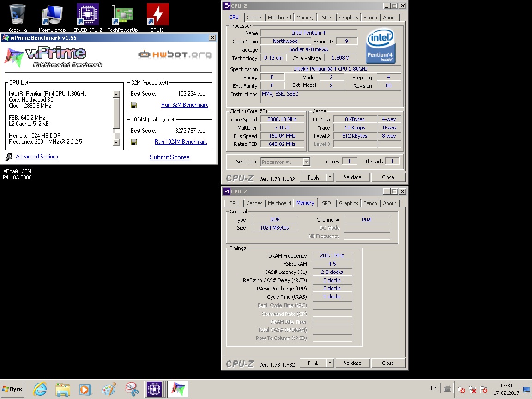Click scroll down arrow in wPrime CPU List
The height and width of the screenshot is (399, 532).
[x=116, y=143]
